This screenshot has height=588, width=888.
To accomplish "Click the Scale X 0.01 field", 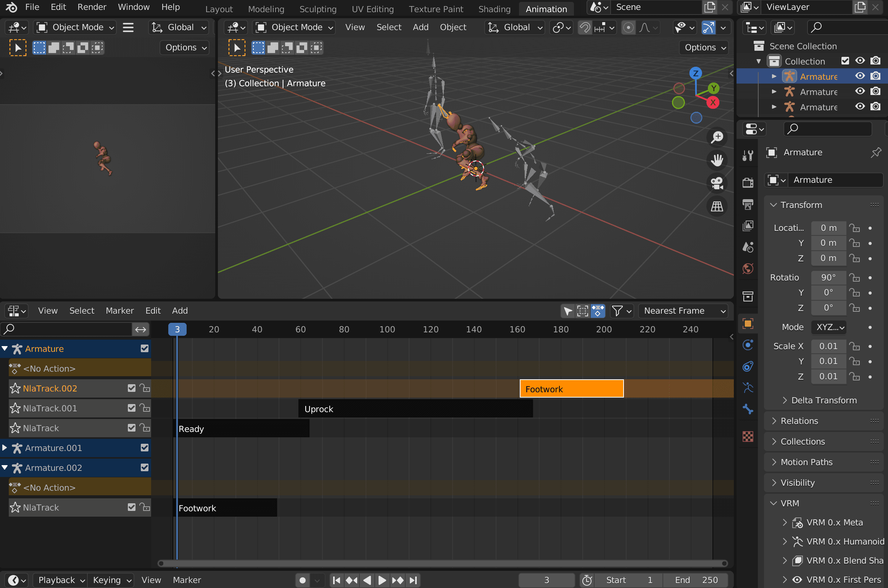I will [828, 346].
